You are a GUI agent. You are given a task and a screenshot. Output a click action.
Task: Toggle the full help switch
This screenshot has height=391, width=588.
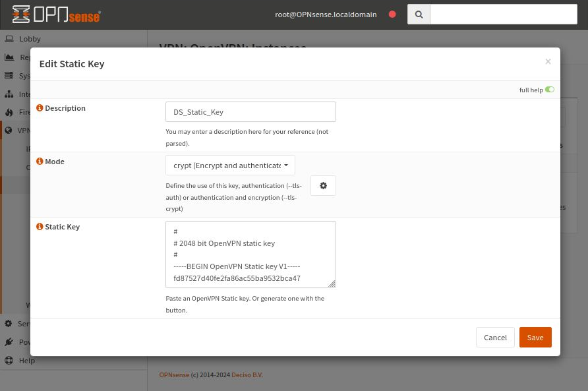(549, 90)
